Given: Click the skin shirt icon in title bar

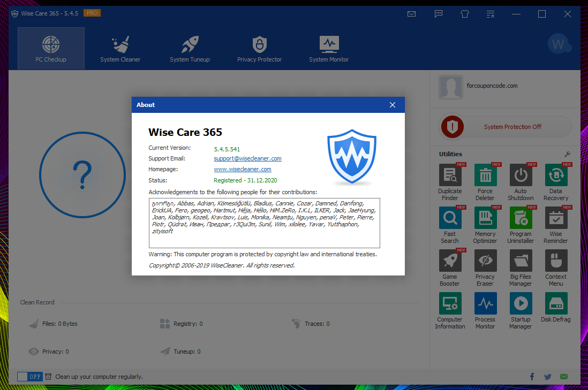Looking at the screenshot, I should pyautogui.click(x=465, y=14).
